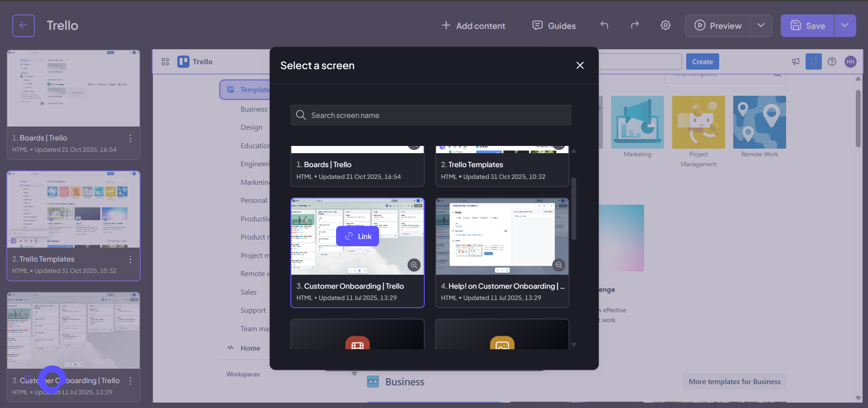The image size is (868, 408).
Task: Click the Link button on Customer Onboarding
Action: click(357, 236)
